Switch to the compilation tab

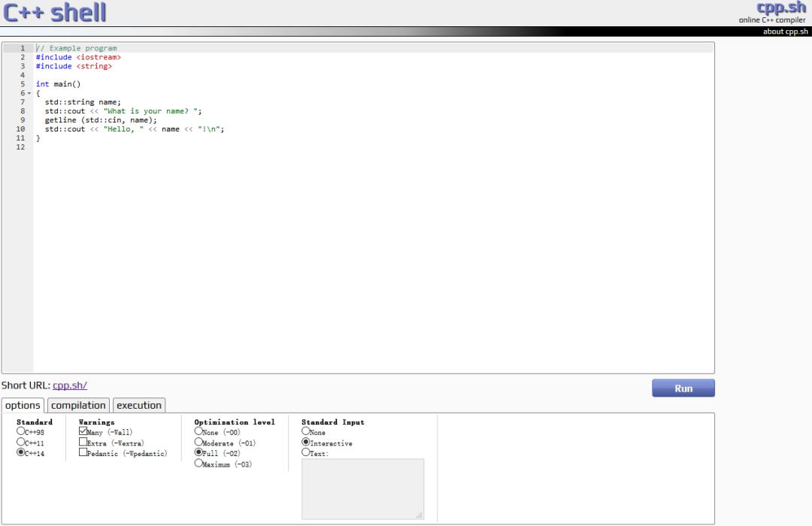(x=78, y=405)
